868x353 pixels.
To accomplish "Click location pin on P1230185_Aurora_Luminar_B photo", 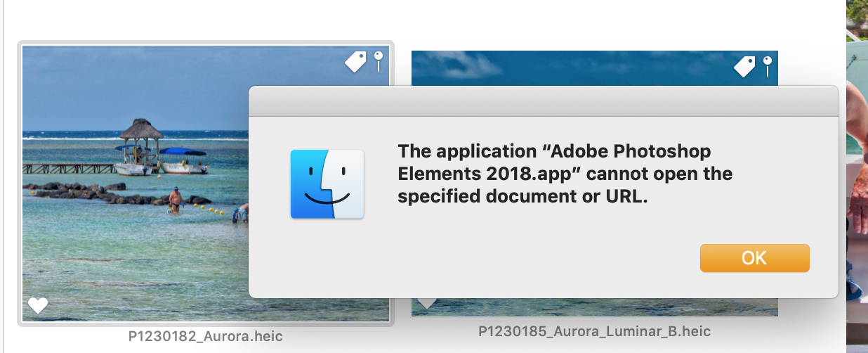I will (x=768, y=65).
